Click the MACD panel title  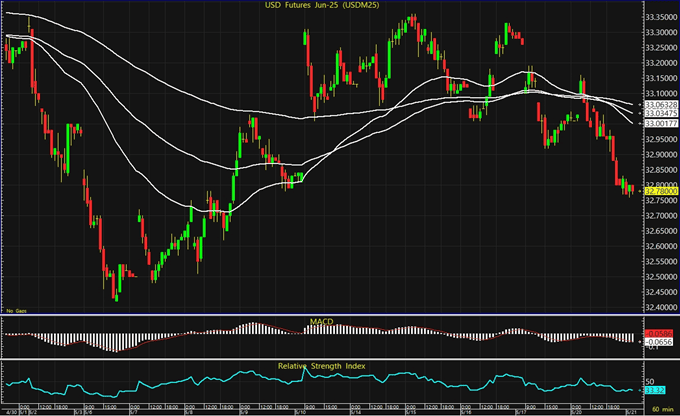pyautogui.click(x=320, y=320)
